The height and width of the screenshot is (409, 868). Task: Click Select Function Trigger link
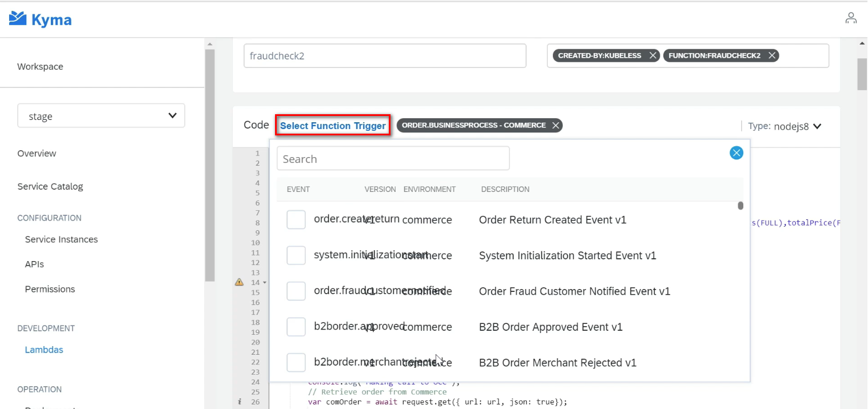pos(333,126)
